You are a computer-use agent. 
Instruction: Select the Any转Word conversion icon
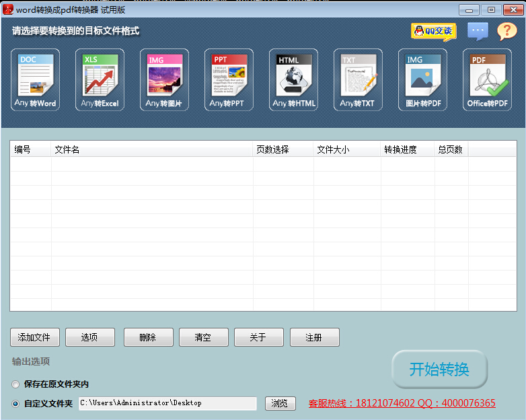[36, 80]
